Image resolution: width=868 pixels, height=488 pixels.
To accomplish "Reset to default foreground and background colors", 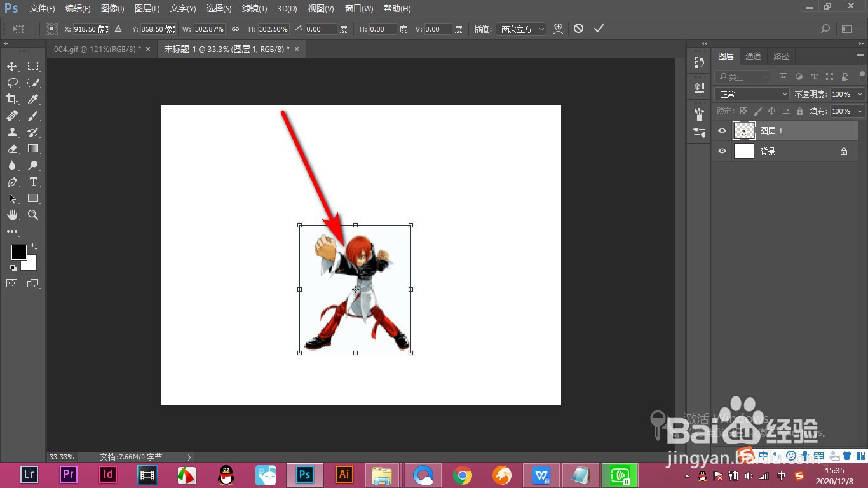I will point(13,268).
